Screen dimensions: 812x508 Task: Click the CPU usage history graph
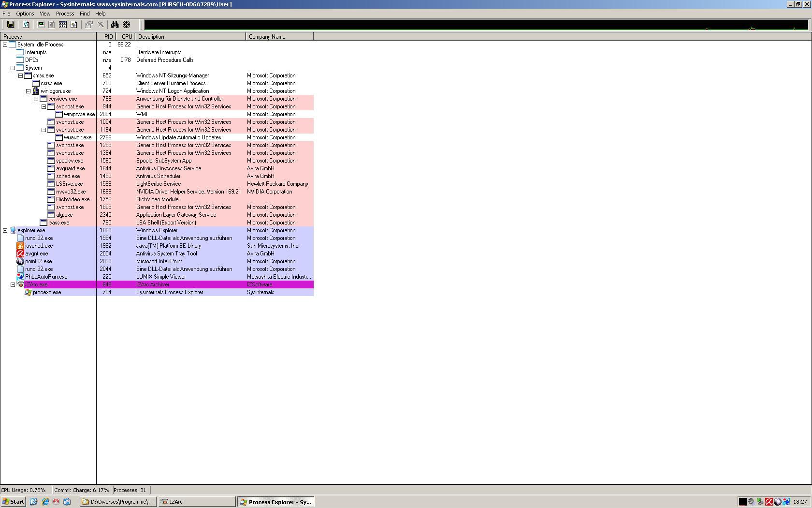[x=476, y=25]
